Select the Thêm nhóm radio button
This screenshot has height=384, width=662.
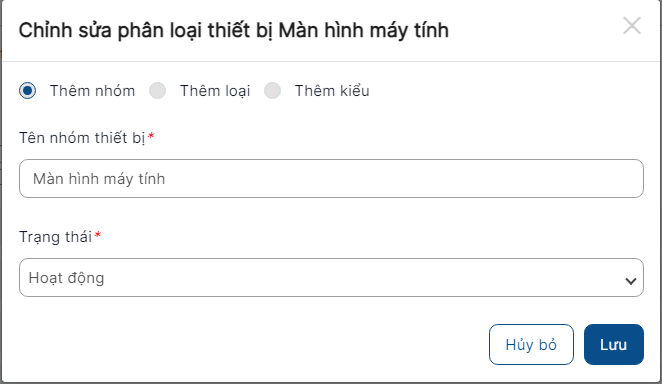pyautogui.click(x=27, y=91)
